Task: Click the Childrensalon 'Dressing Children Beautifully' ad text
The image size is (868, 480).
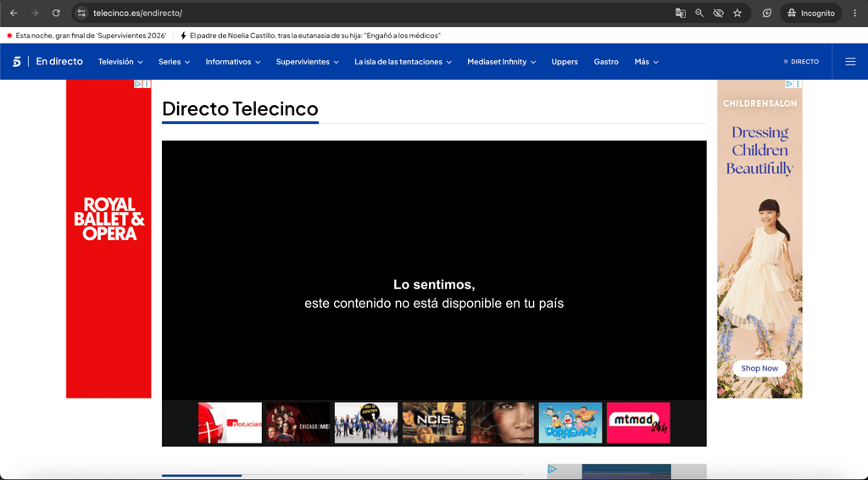Action: point(759,150)
